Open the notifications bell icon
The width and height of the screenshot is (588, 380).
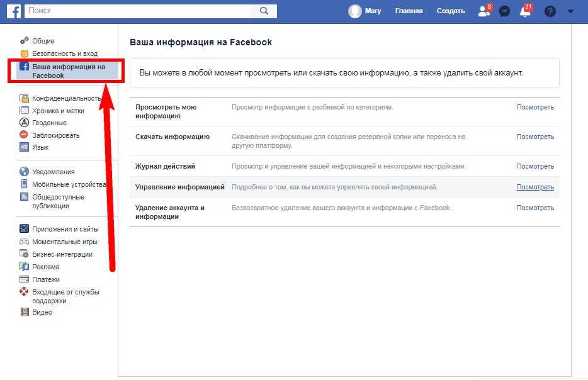tap(526, 11)
